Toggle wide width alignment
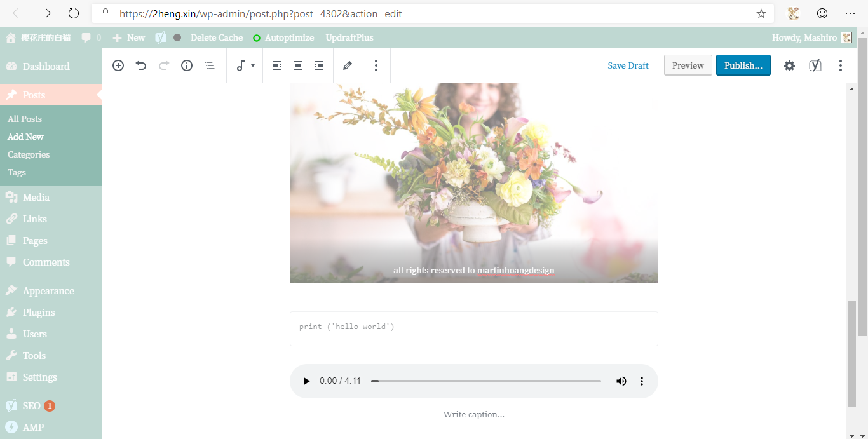The width and height of the screenshot is (868, 439). (297, 65)
